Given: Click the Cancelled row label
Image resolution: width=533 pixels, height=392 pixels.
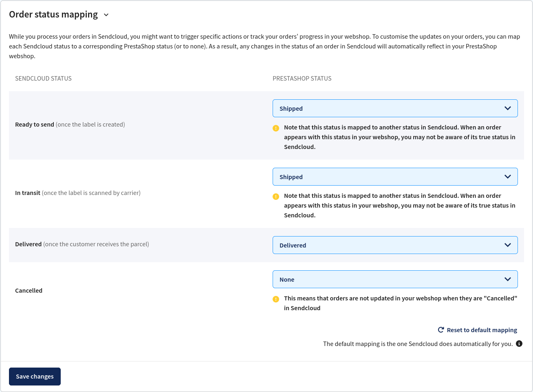Looking at the screenshot, I should tap(29, 291).
